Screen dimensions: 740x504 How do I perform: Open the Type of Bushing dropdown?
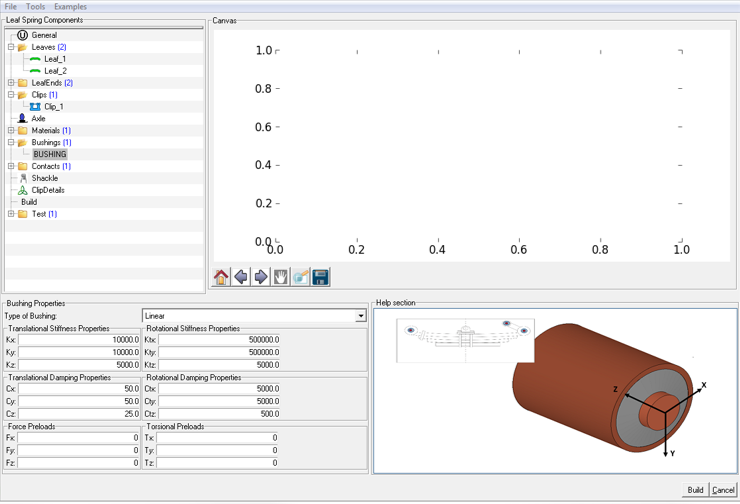[360, 316]
